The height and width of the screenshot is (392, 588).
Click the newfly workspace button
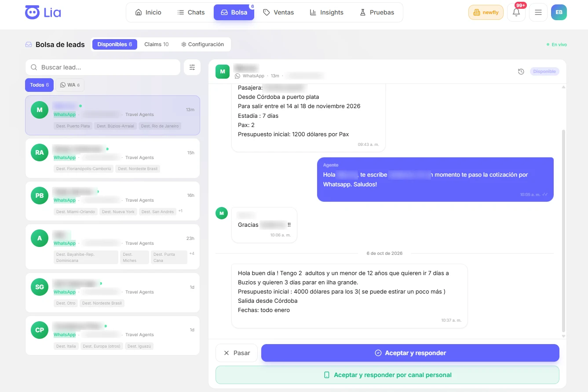click(x=486, y=12)
